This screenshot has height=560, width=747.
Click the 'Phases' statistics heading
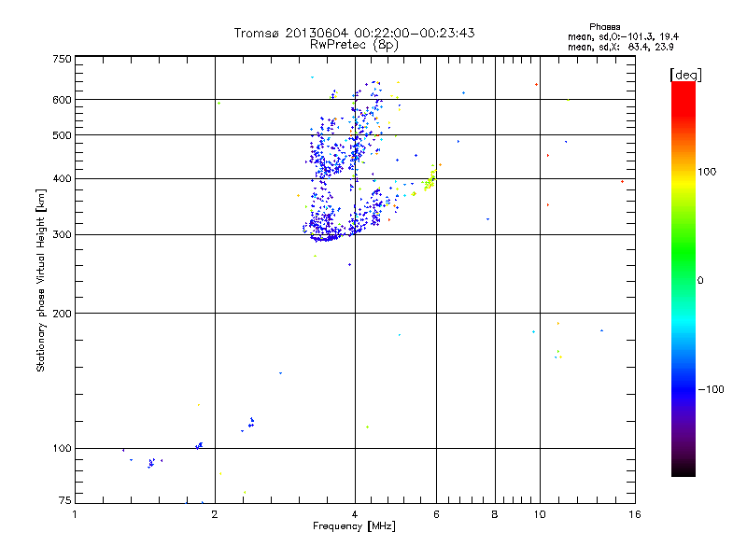pyautogui.click(x=604, y=27)
